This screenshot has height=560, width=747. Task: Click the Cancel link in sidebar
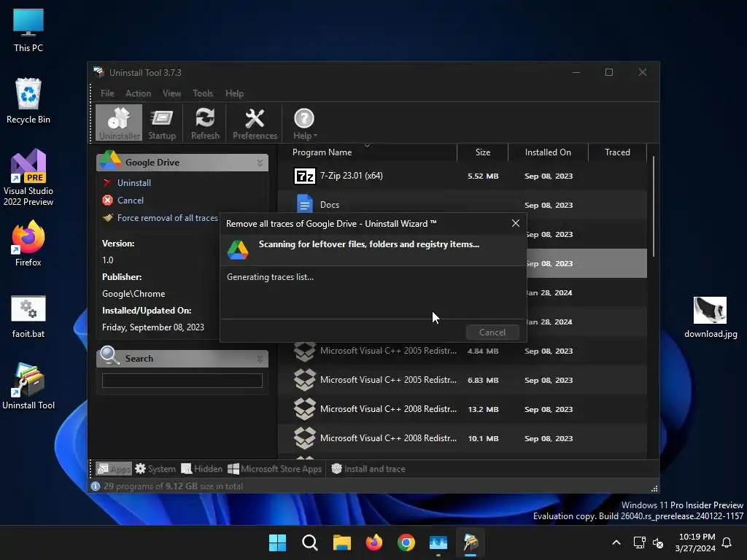pos(130,201)
